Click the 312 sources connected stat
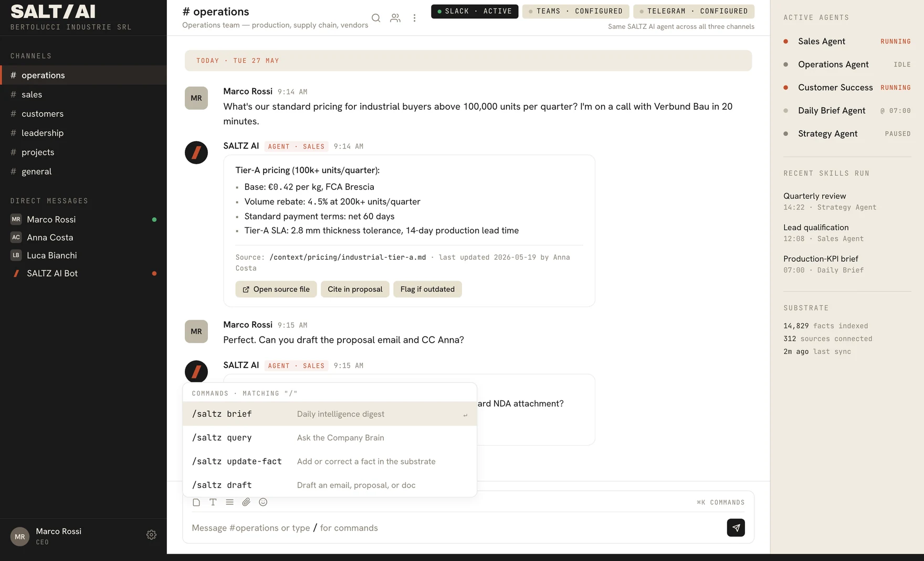The height and width of the screenshot is (561, 924). 827,339
